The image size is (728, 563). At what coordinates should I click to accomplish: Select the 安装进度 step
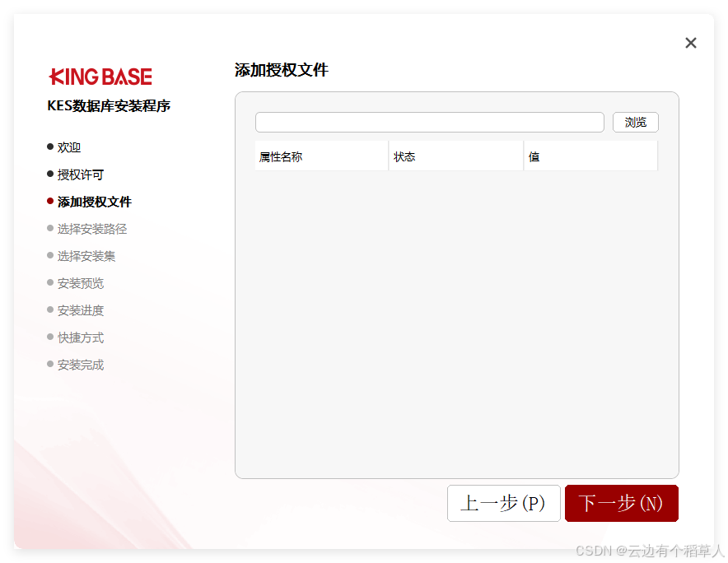click(75, 310)
